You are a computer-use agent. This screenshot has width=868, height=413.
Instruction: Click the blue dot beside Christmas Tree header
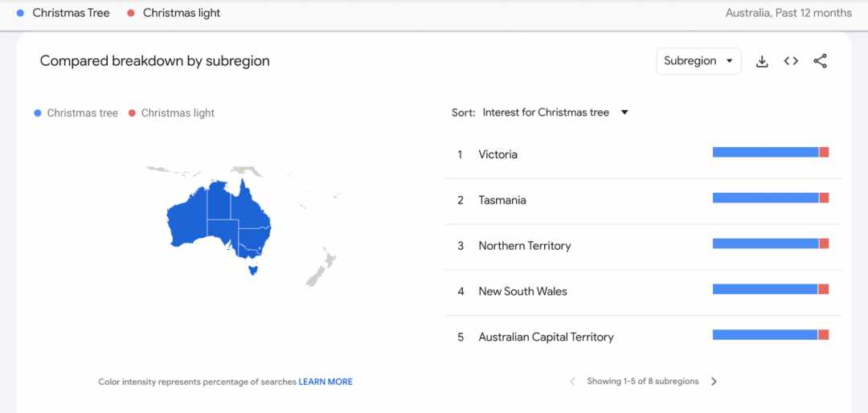(x=20, y=13)
